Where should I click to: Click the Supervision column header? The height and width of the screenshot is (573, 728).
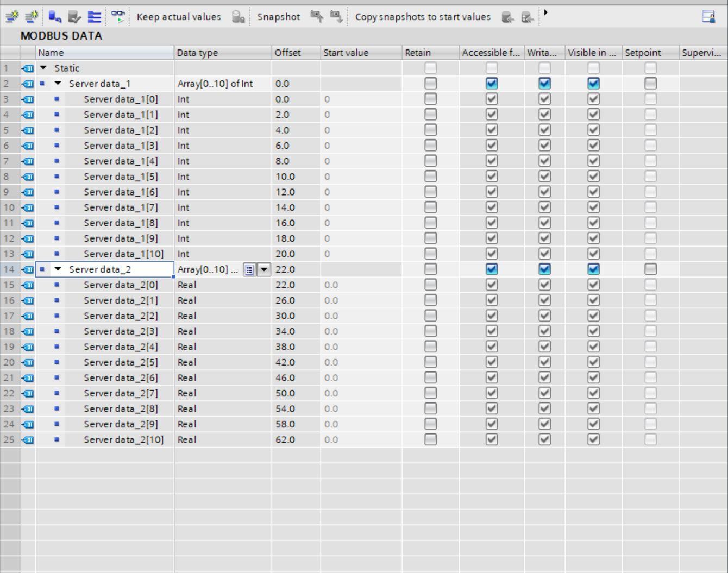click(x=704, y=53)
